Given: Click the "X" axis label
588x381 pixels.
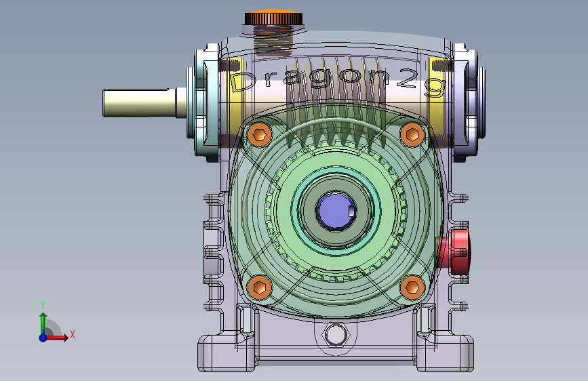Looking at the screenshot, I should (x=73, y=334).
